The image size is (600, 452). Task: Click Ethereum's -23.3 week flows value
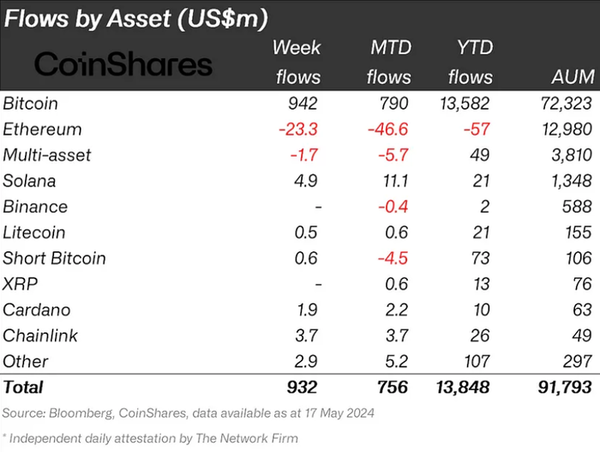(x=298, y=129)
